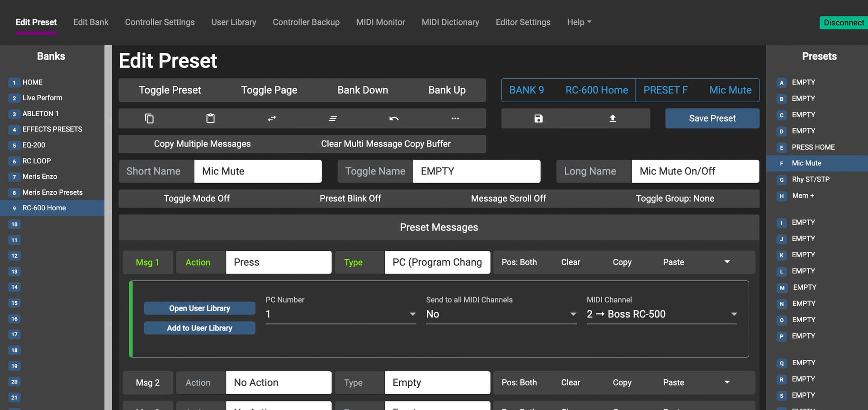Click the floppy disk save icon
This screenshot has height=410, width=868.
[x=538, y=118]
